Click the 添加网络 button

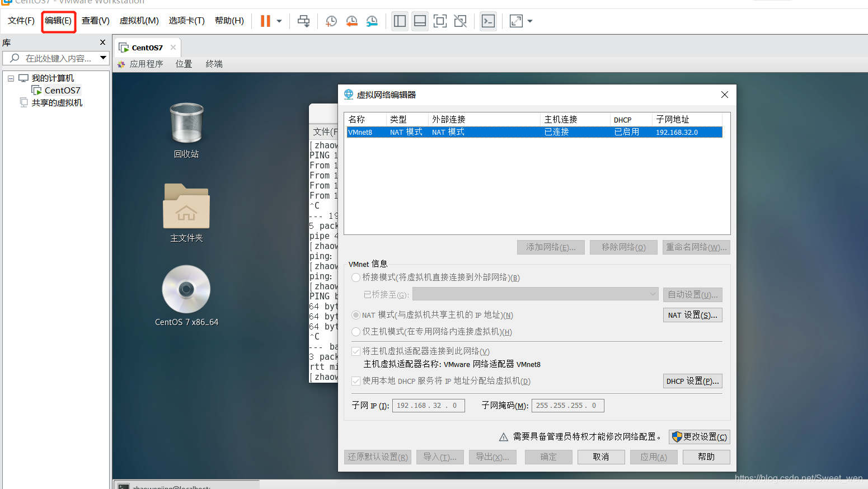pyautogui.click(x=551, y=247)
